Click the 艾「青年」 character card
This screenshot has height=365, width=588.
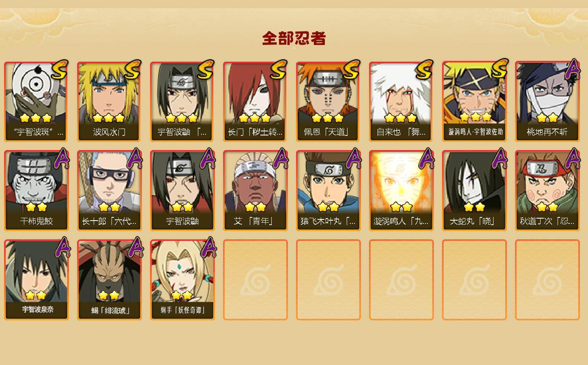[x=255, y=191]
